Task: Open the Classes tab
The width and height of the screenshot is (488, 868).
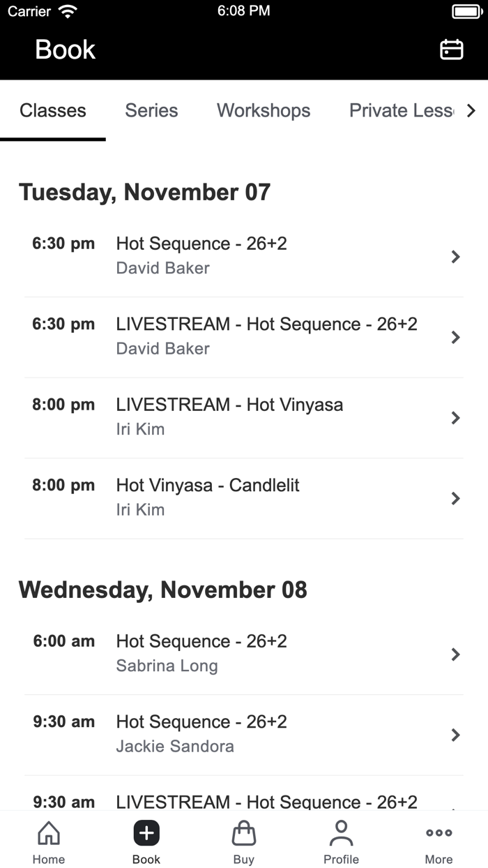Action: [53, 110]
